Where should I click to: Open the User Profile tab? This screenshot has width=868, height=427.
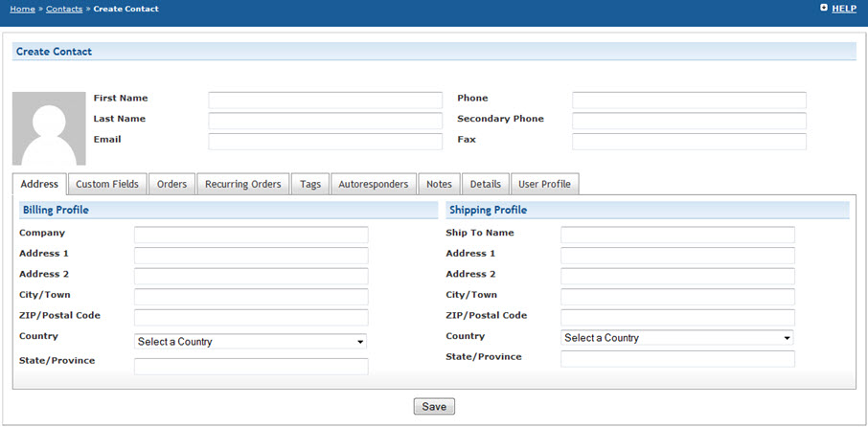(x=544, y=184)
